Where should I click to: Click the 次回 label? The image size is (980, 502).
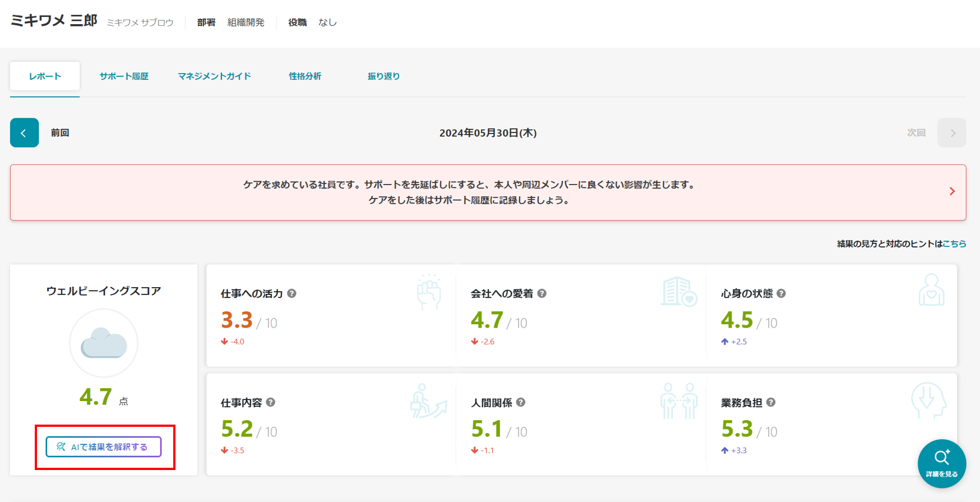coord(916,133)
